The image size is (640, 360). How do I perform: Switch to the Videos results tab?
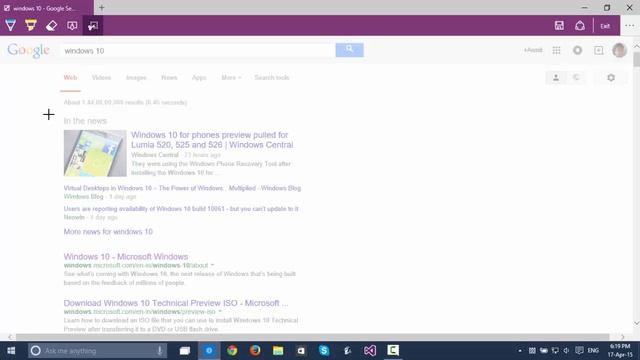(x=101, y=78)
